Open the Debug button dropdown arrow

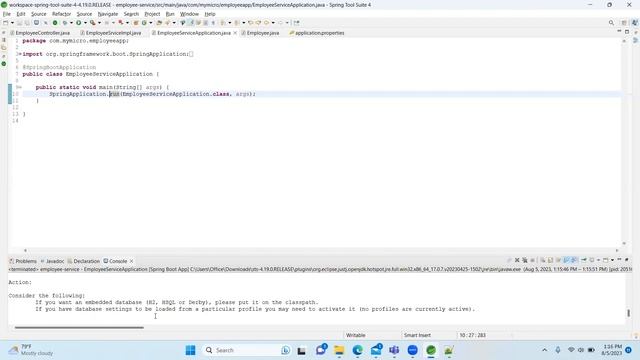click(x=71, y=23)
